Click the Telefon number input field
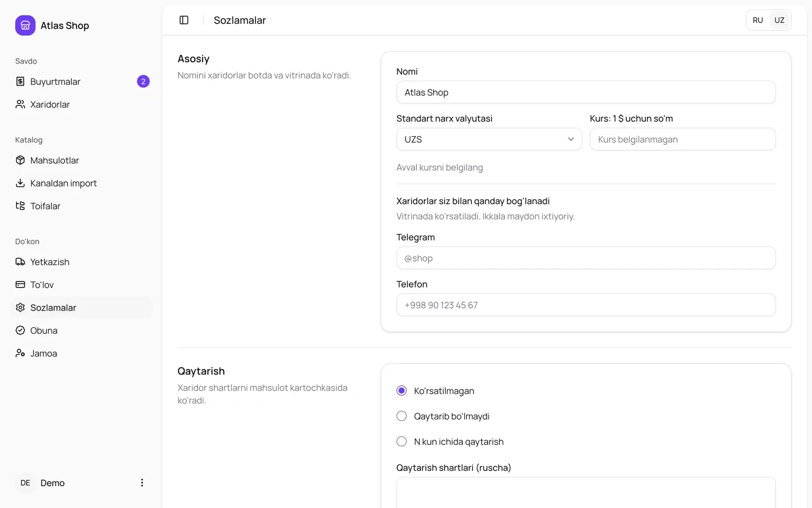 tap(586, 305)
